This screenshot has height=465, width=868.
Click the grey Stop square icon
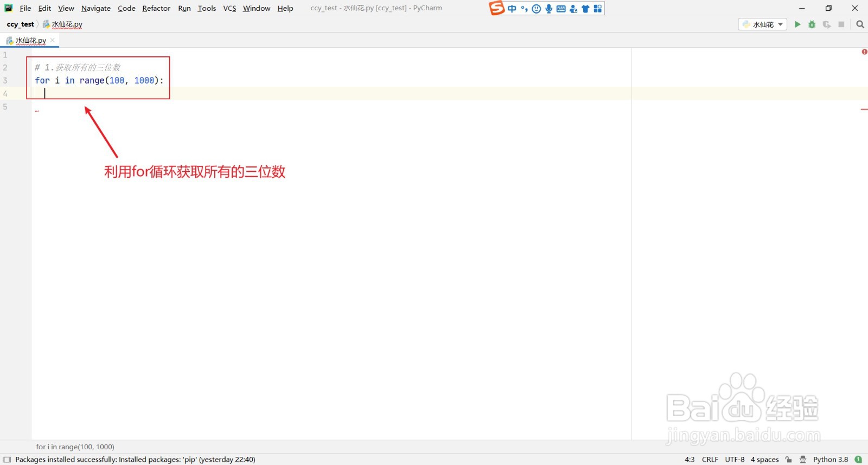click(841, 24)
